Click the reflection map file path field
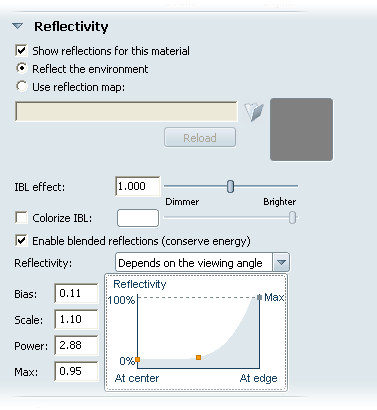Viewport: 377px width, 410px height. coord(126,112)
